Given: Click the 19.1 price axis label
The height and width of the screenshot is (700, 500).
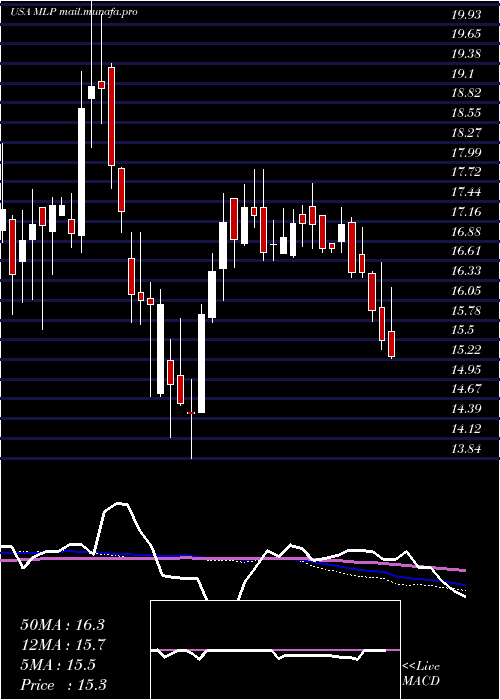Looking at the screenshot, I should coord(462,74).
